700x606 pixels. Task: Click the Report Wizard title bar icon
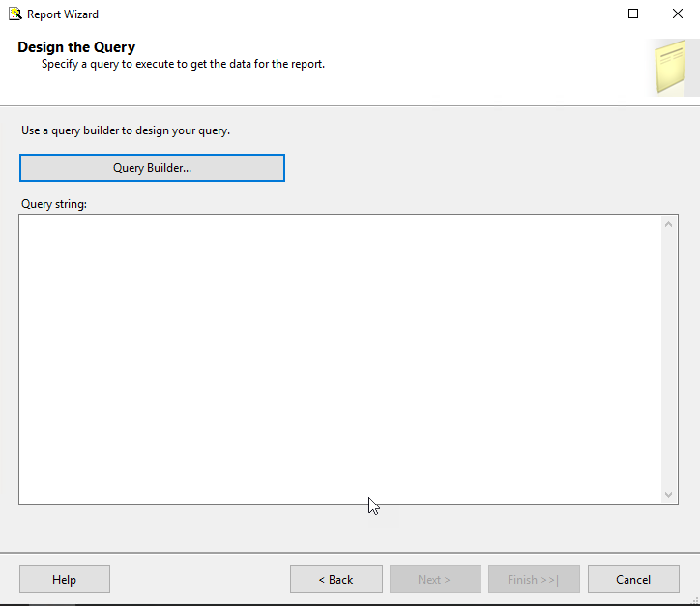click(15, 14)
